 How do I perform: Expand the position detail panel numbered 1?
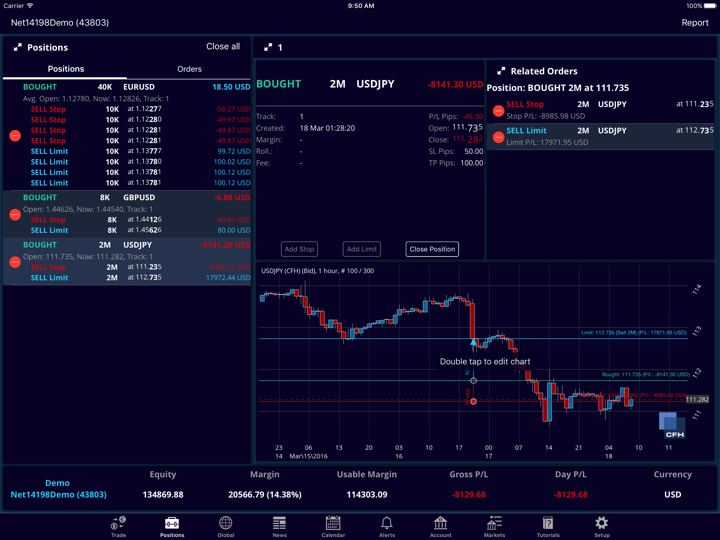(267, 47)
